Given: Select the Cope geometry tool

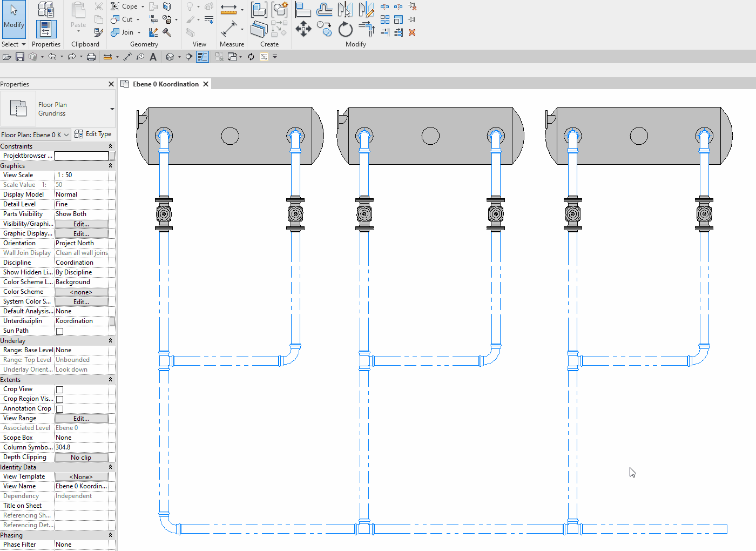Looking at the screenshot, I should pyautogui.click(x=124, y=6).
